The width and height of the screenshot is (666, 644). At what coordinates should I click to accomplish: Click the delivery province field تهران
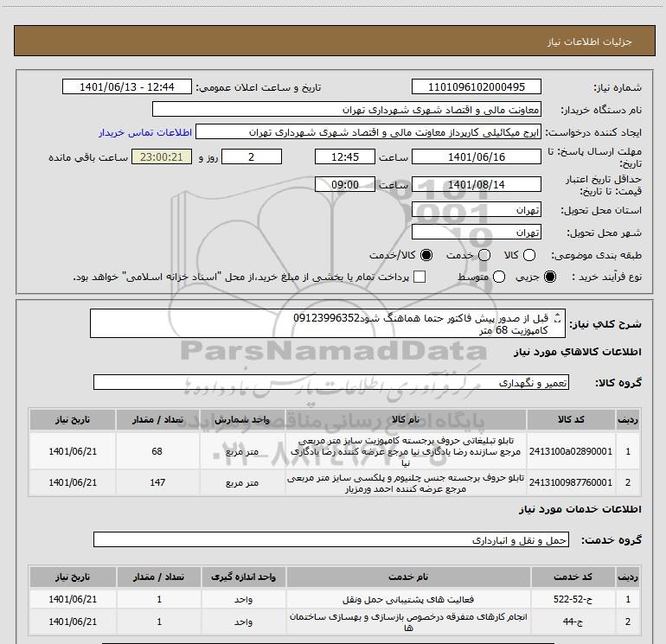(x=476, y=209)
